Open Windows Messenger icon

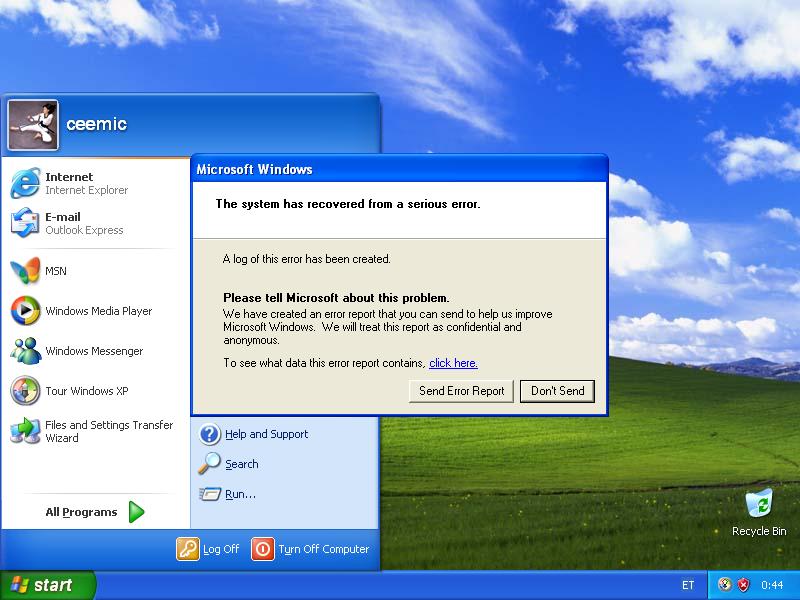point(25,351)
